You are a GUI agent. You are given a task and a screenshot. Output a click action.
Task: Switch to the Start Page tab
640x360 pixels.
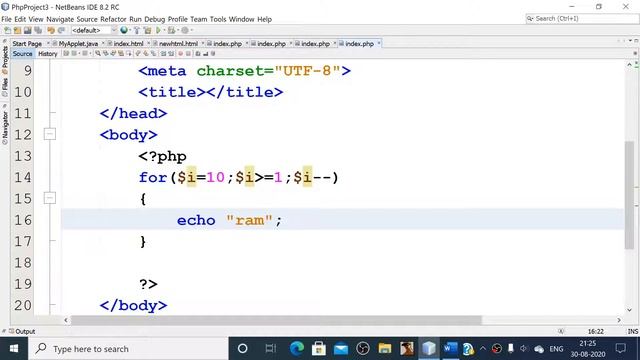coord(27,44)
